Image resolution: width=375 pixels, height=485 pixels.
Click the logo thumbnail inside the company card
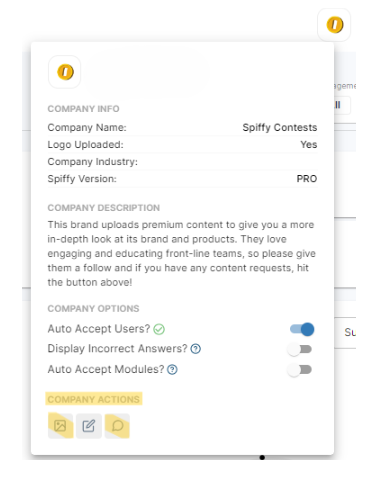click(65, 72)
